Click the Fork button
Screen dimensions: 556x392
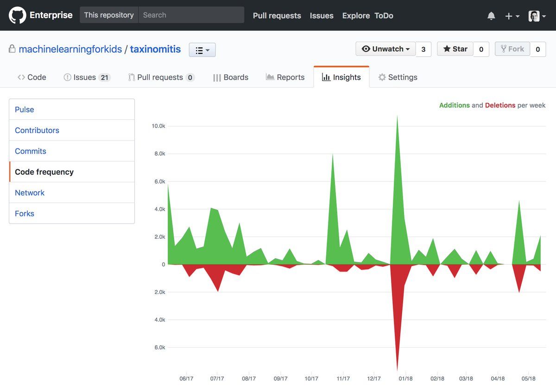(512, 49)
